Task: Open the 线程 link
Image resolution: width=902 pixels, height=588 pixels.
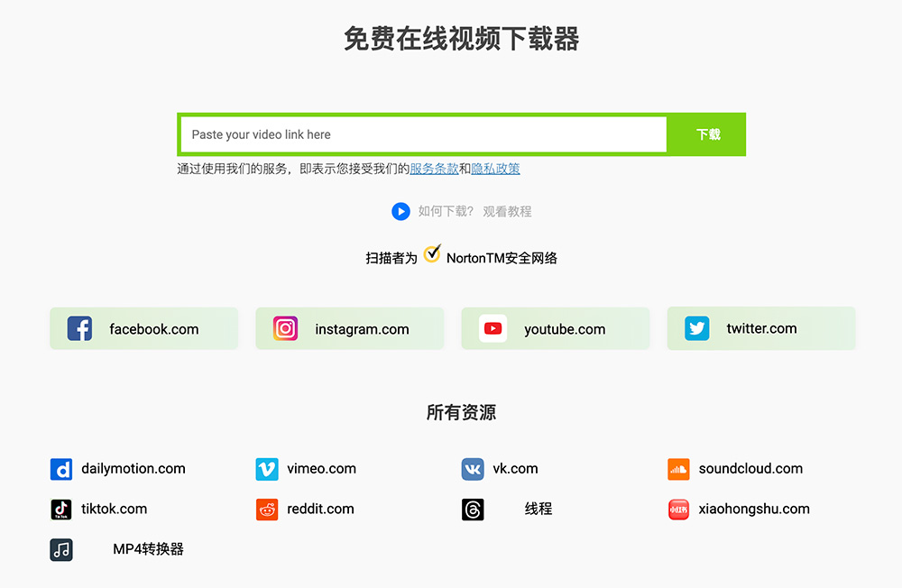Action: (x=538, y=509)
